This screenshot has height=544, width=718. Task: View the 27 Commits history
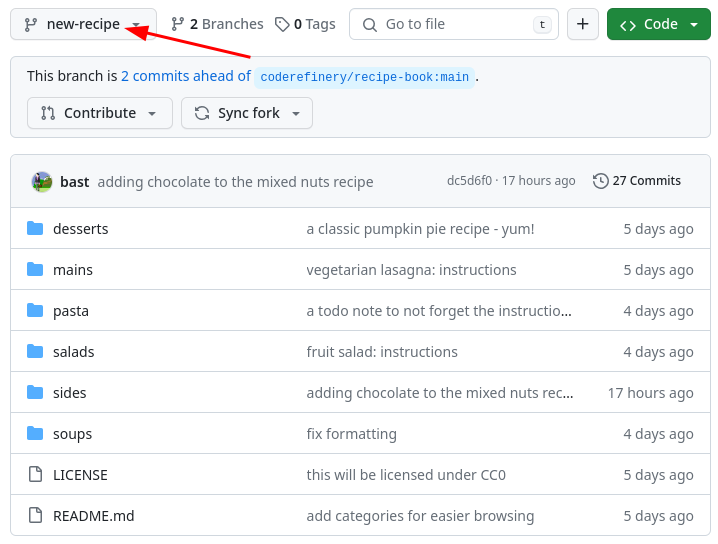637,181
